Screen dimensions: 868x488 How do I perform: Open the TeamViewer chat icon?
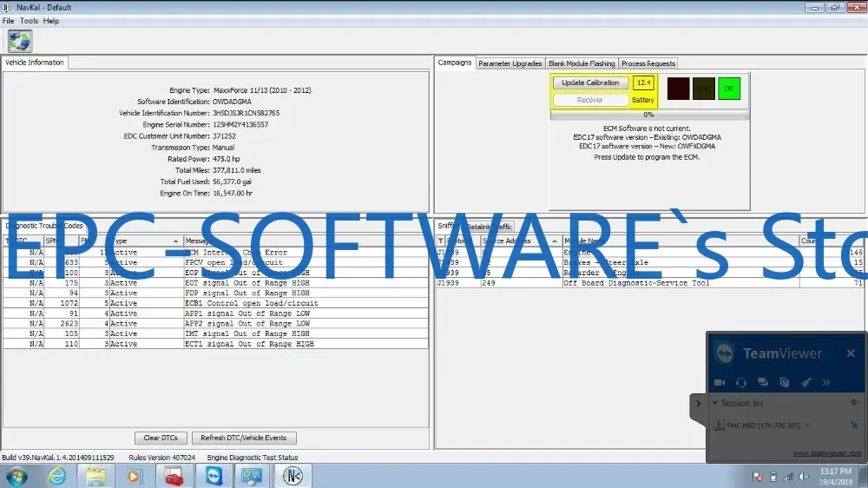[763, 382]
